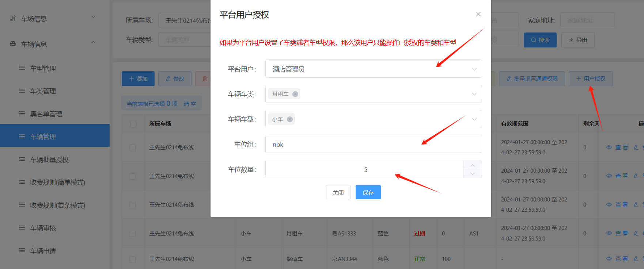Viewport: 644px width, 269px height.
Task: Open the 平台用户 dropdown
Action: 374,69
